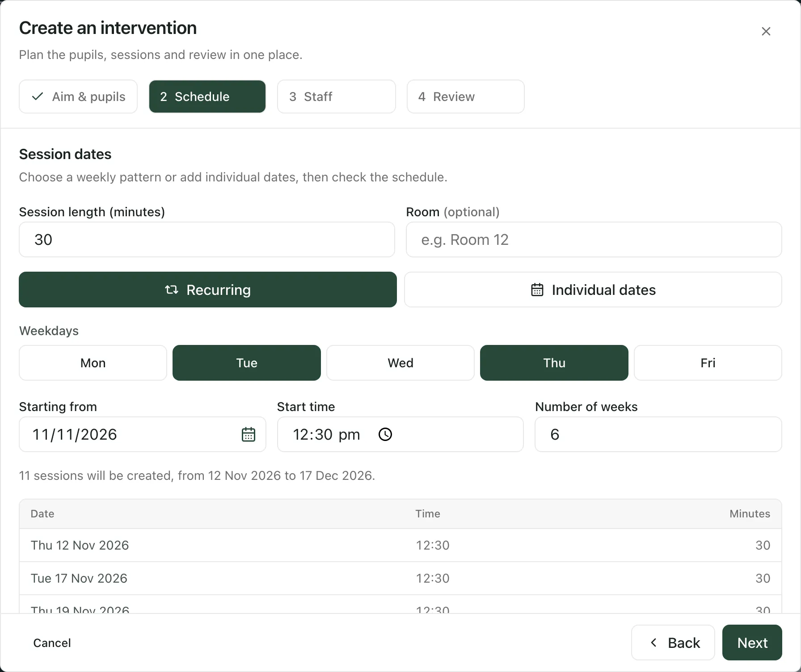This screenshot has height=672, width=801.
Task: Focus the Session length minutes field
Action: (x=207, y=239)
